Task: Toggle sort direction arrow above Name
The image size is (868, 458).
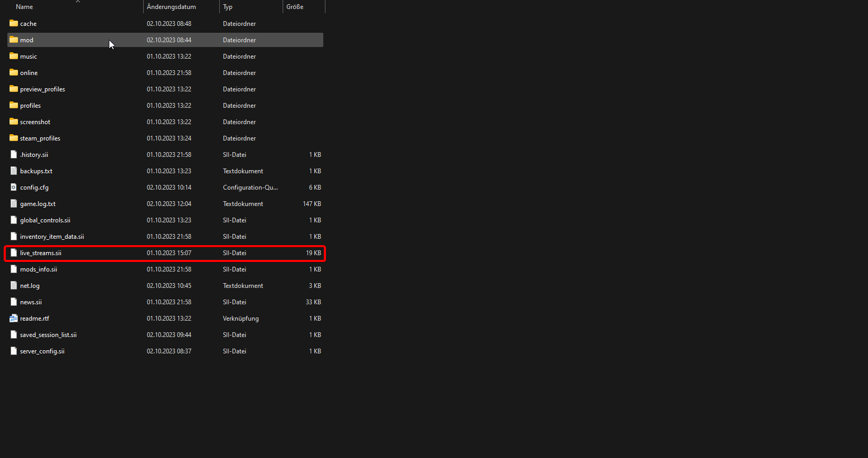Action: tap(78, 2)
